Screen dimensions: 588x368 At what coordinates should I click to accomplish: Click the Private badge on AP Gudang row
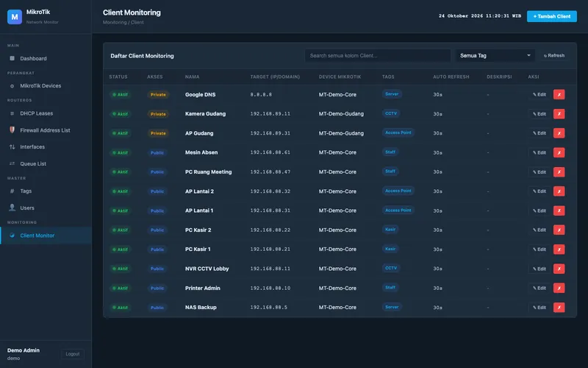point(158,133)
